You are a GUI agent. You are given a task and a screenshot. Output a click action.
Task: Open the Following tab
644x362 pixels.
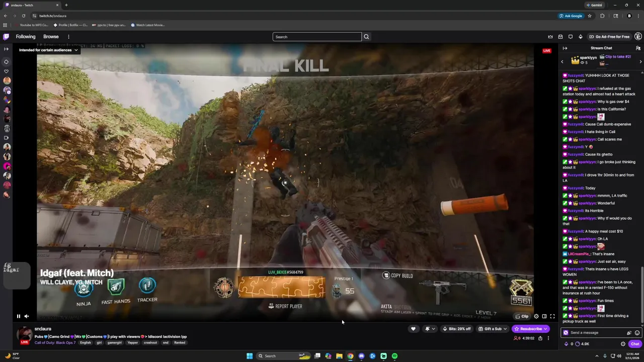click(26, 37)
